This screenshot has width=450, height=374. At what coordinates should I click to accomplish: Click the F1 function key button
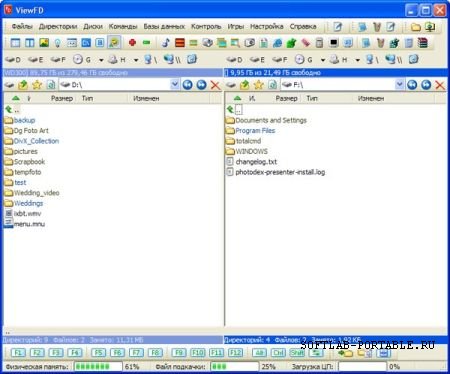click(18, 353)
